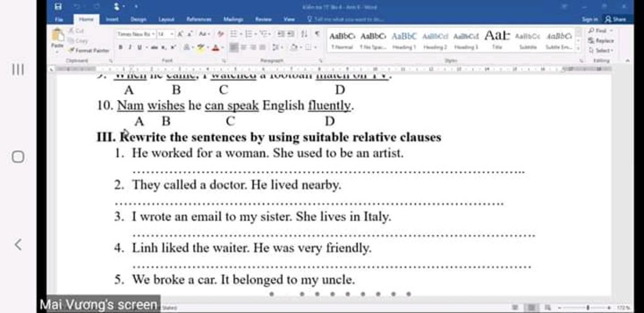This screenshot has width=644, height=313.
Task: Open Find in Editing group
Action: pos(601,31)
